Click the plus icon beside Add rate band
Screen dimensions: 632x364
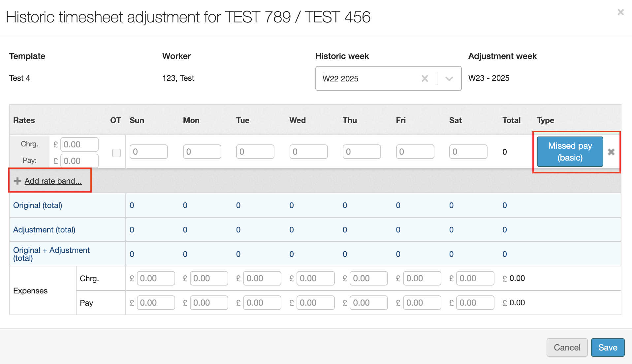click(x=17, y=181)
